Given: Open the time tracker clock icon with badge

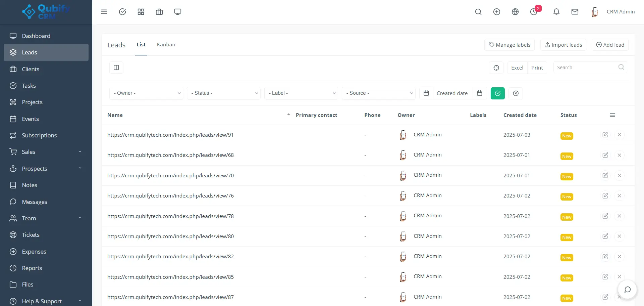Looking at the screenshot, I should tap(534, 12).
